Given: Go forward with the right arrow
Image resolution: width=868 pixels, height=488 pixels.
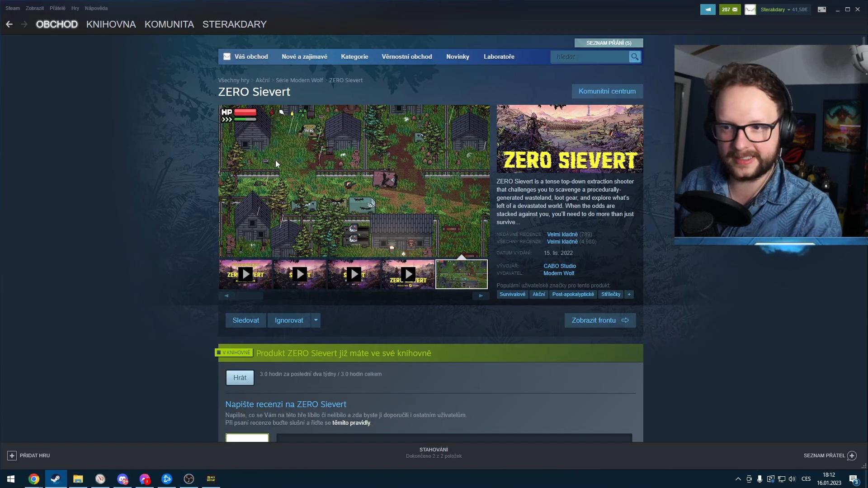Looking at the screenshot, I should (24, 24).
